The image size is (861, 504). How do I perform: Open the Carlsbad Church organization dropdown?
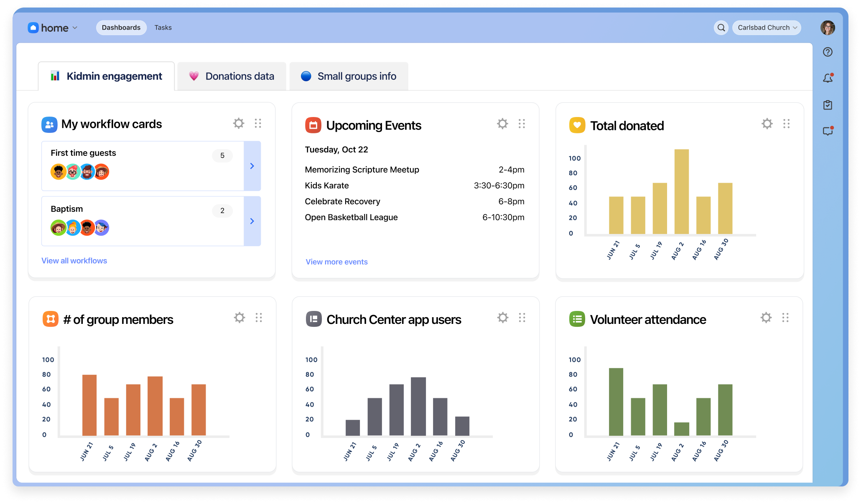(x=767, y=28)
